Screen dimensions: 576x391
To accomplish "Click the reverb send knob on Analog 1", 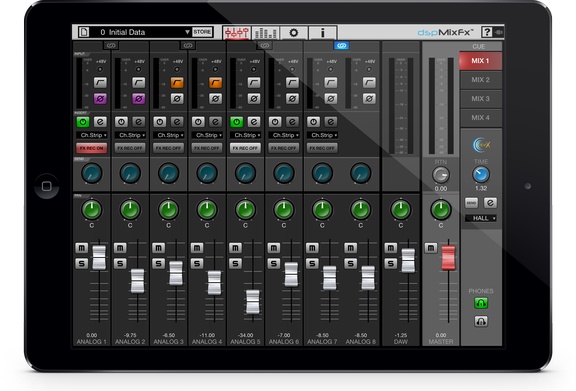I will click(x=92, y=173).
